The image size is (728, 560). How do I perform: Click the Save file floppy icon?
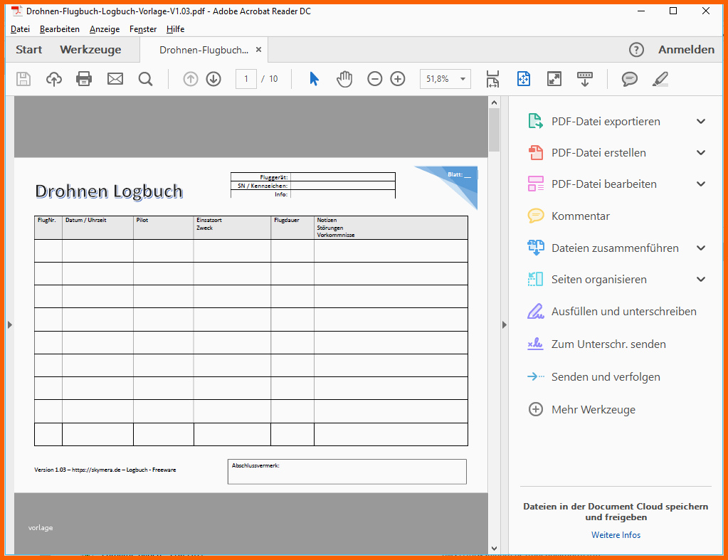pos(23,79)
